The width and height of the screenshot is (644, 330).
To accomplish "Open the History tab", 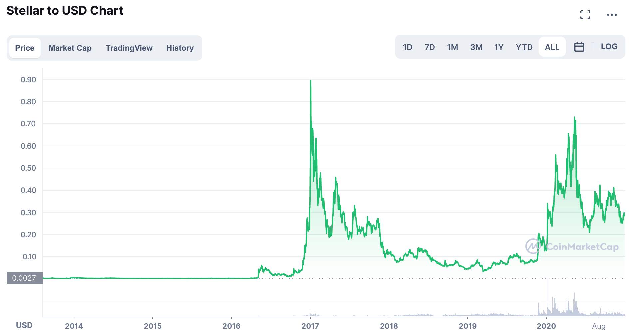I will 180,48.
